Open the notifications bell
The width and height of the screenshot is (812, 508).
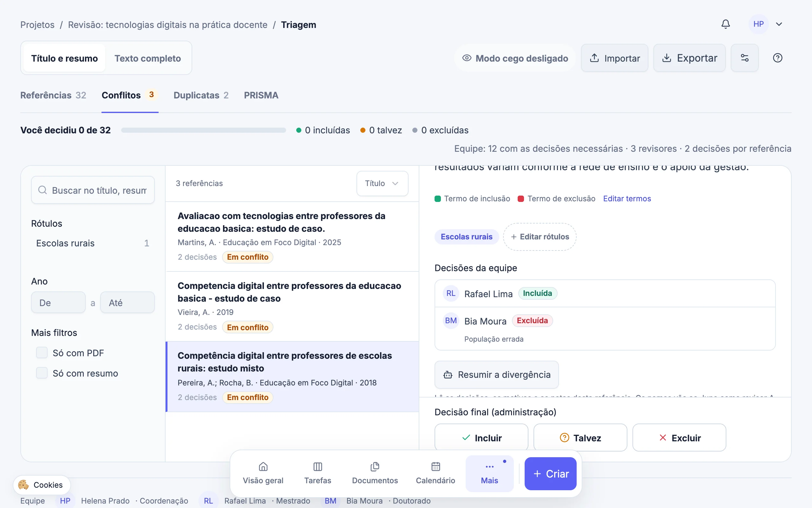pos(725,24)
